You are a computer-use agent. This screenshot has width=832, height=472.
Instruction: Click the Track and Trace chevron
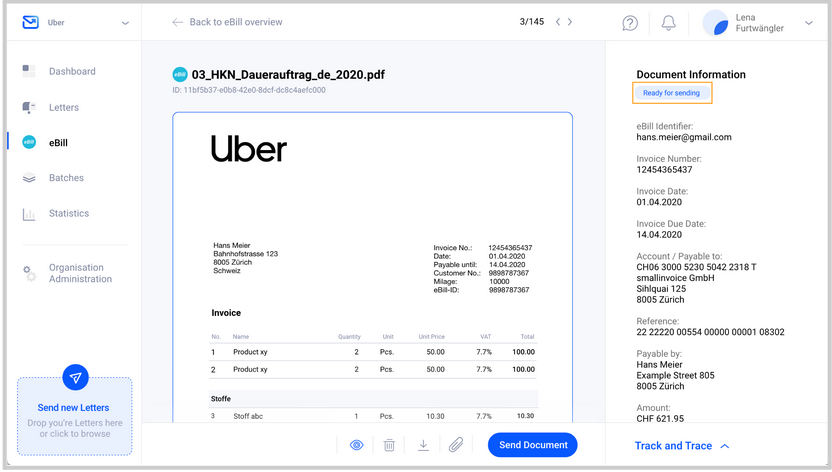tap(725, 446)
